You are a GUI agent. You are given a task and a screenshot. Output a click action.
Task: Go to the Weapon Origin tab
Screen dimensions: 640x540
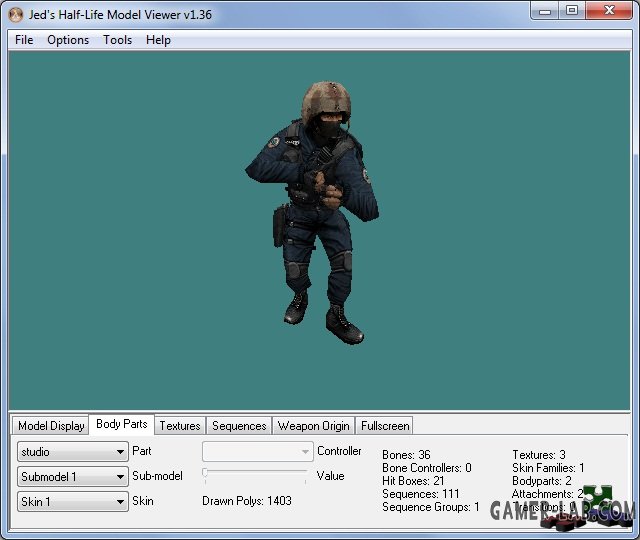tap(313, 426)
